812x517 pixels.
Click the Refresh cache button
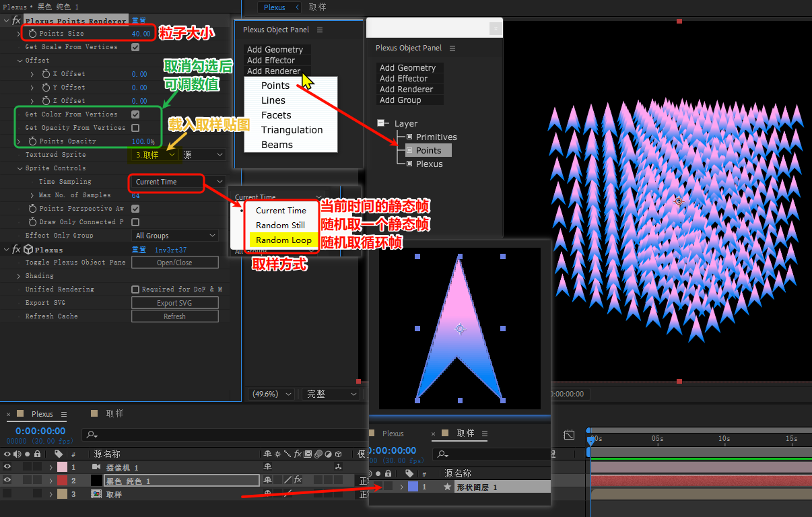click(x=175, y=316)
